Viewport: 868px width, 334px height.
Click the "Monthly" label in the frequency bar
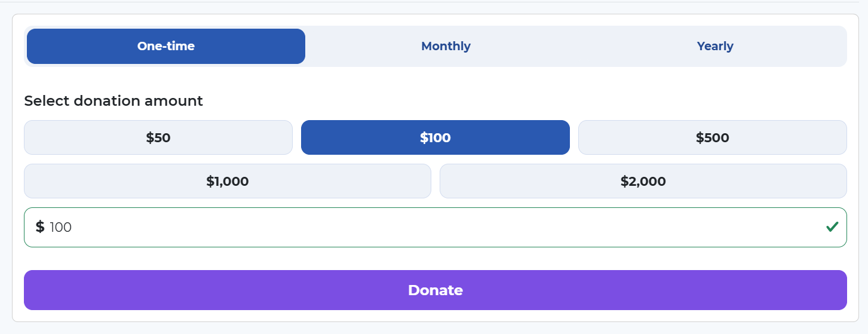[x=446, y=46]
